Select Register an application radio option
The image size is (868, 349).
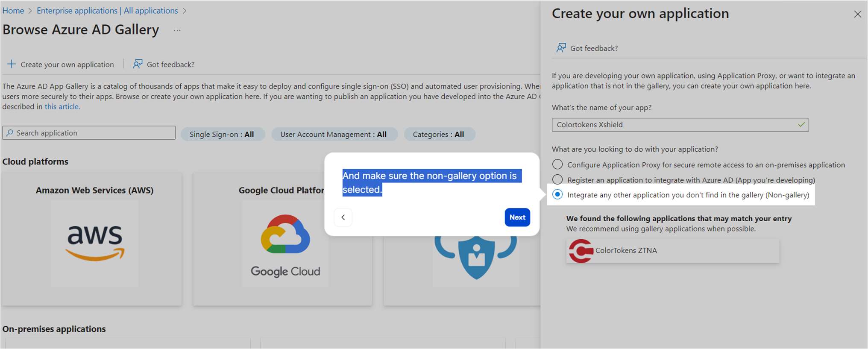coord(557,179)
